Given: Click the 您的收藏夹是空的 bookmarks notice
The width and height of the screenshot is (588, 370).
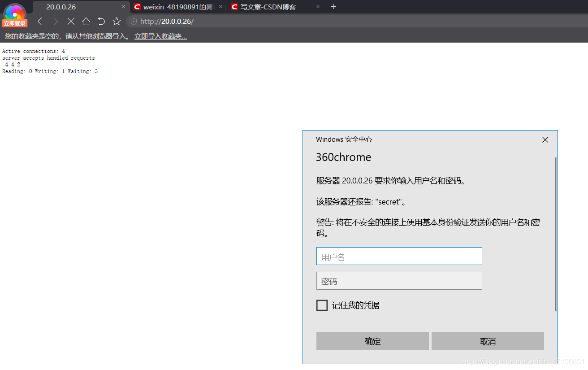Looking at the screenshot, I should 68,36.
